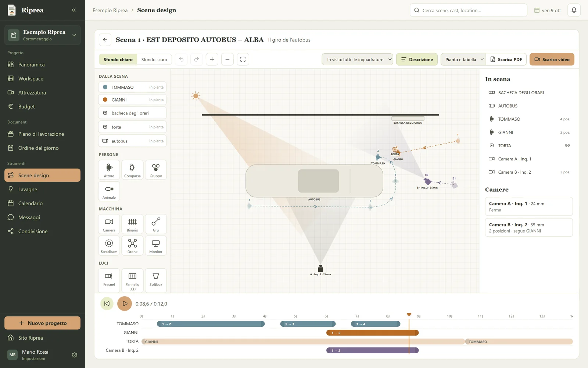Open the TORTA link icon

point(567,145)
